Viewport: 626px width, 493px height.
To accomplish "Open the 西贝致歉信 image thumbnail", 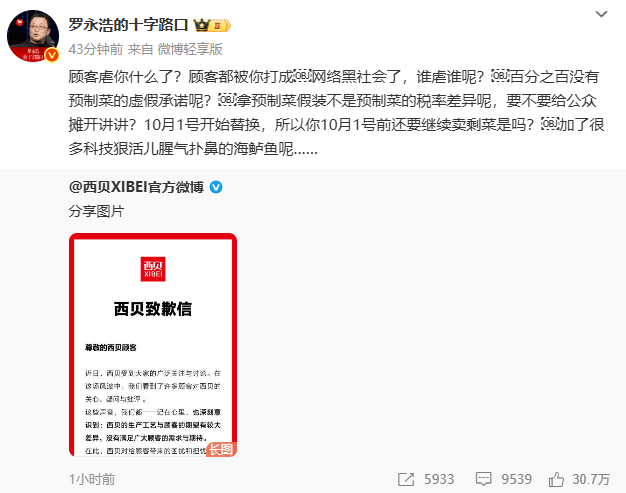I will click(153, 345).
